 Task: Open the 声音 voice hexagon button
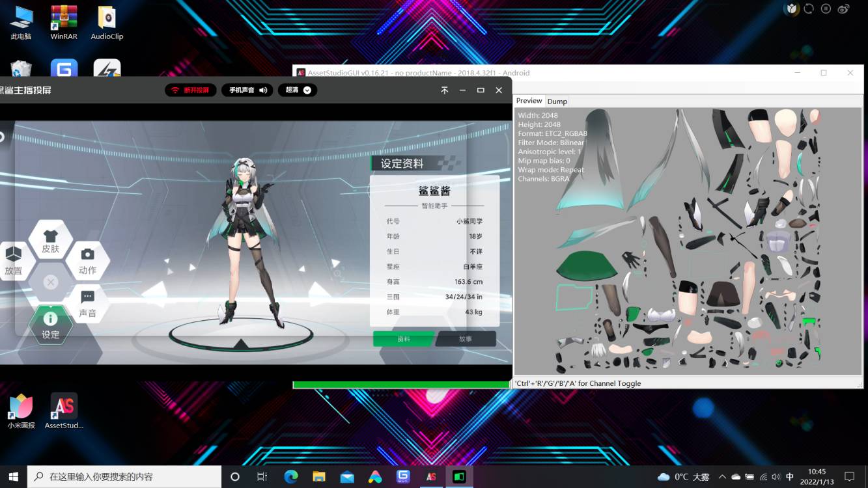click(87, 304)
